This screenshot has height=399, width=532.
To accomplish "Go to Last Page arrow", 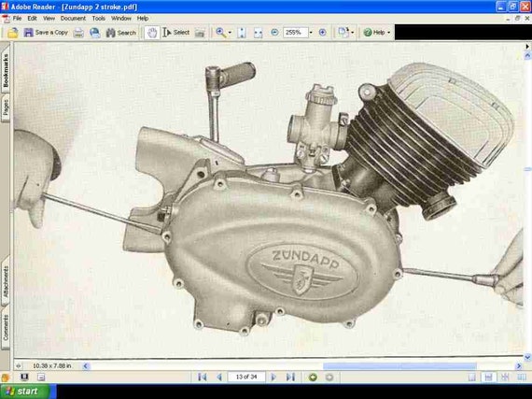I will (290, 377).
